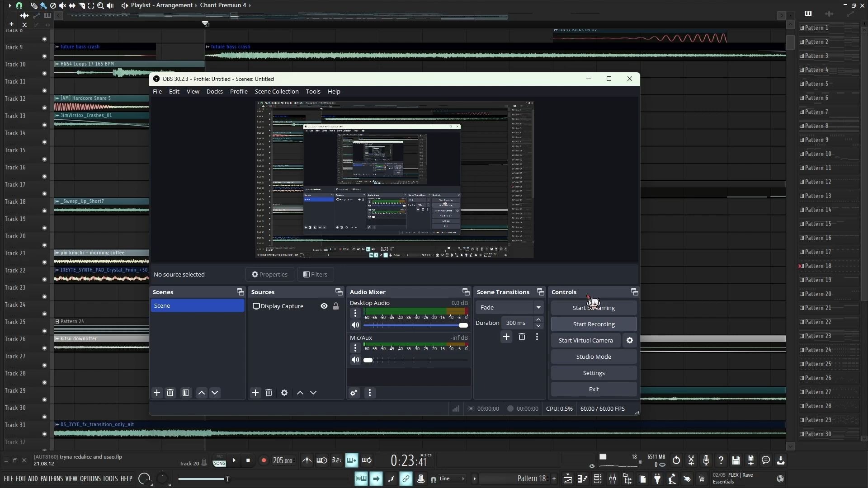This screenshot has width=868, height=488.
Task: Open virtual camera settings gear
Action: pyautogui.click(x=630, y=340)
